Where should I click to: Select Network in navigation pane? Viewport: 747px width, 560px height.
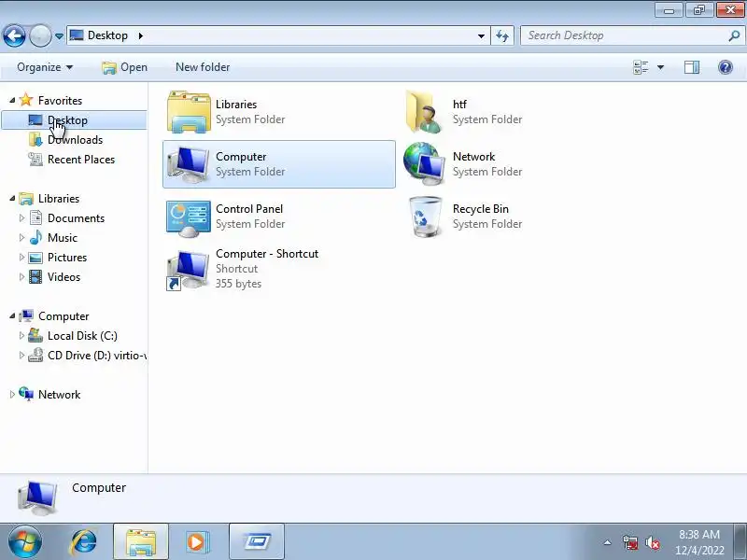59,394
